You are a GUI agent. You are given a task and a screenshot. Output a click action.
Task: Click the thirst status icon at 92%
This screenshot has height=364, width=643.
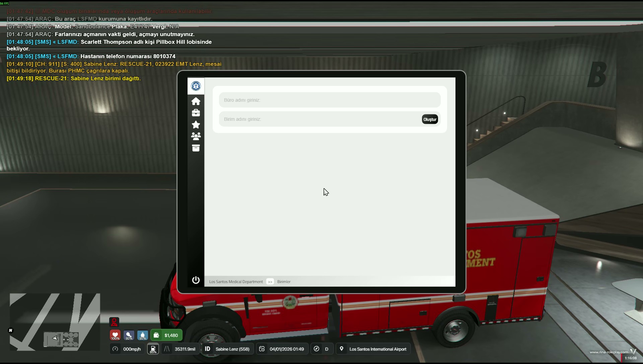point(143,335)
